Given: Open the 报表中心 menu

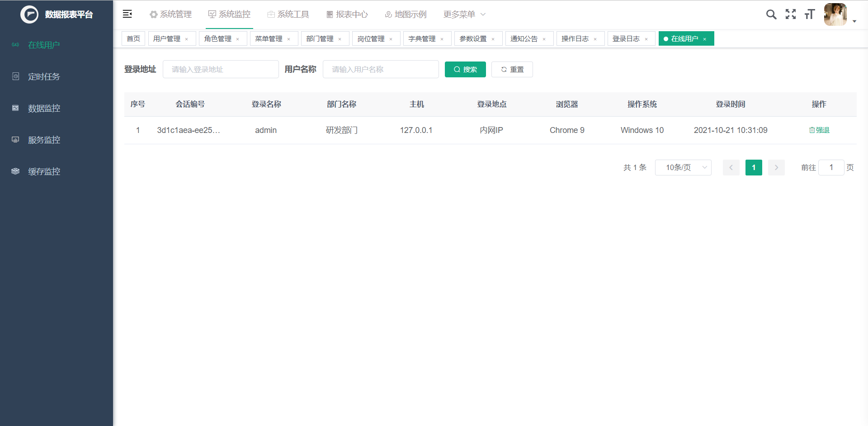Looking at the screenshot, I should pos(347,14).
